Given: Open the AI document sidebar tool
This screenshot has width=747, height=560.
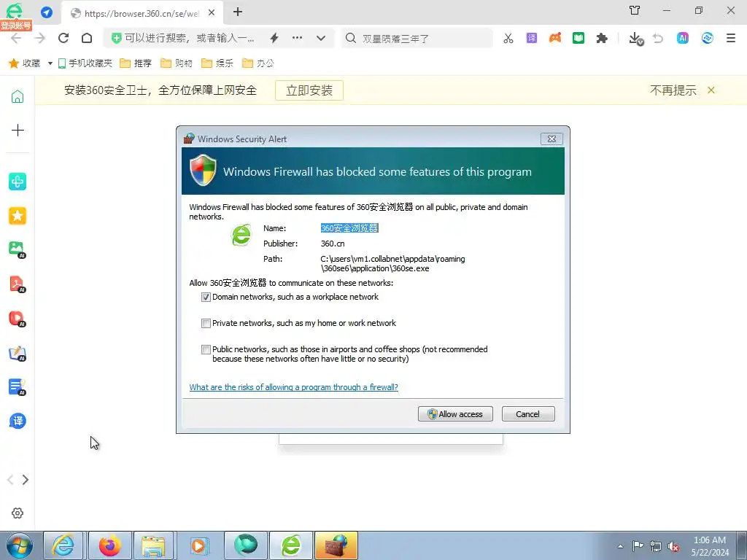Looking at the screenshot, I should pyautogui.click(x=18, y=386).
